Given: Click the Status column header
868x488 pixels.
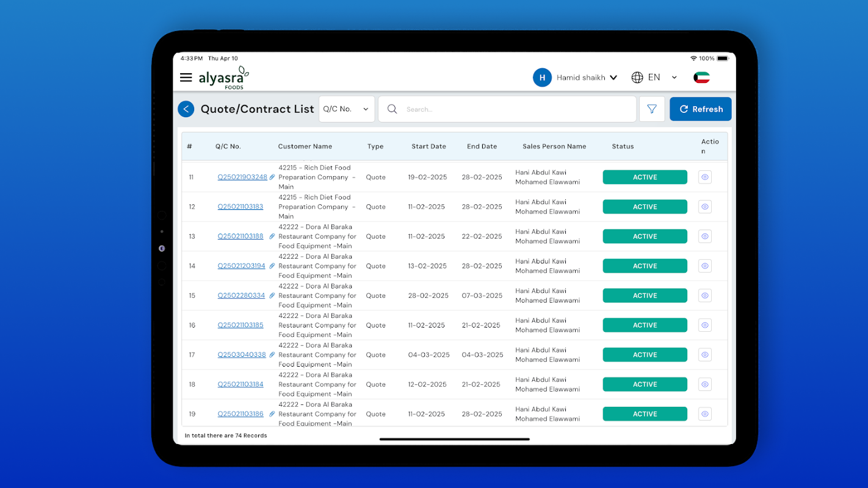Looking at the screenshot, I should point(623,146).
